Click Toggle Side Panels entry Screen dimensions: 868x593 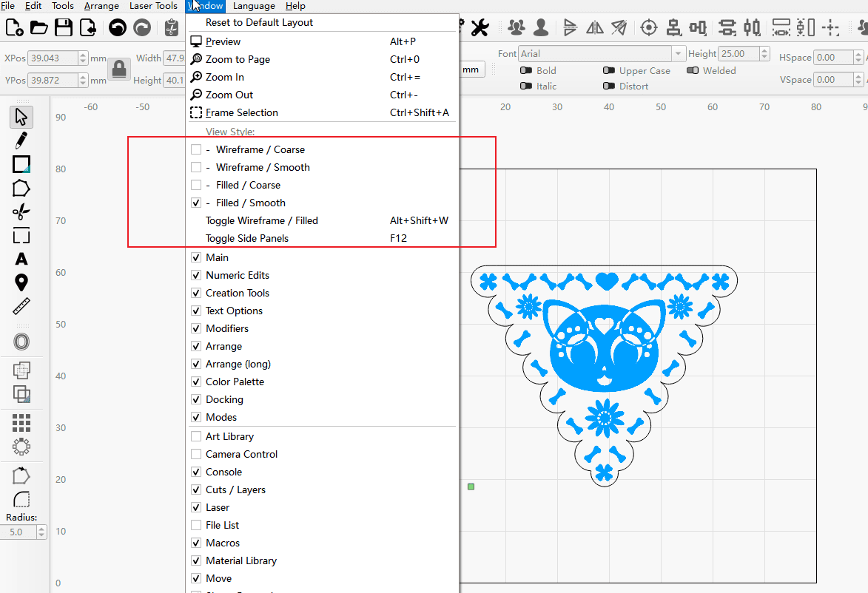point(247,238)
